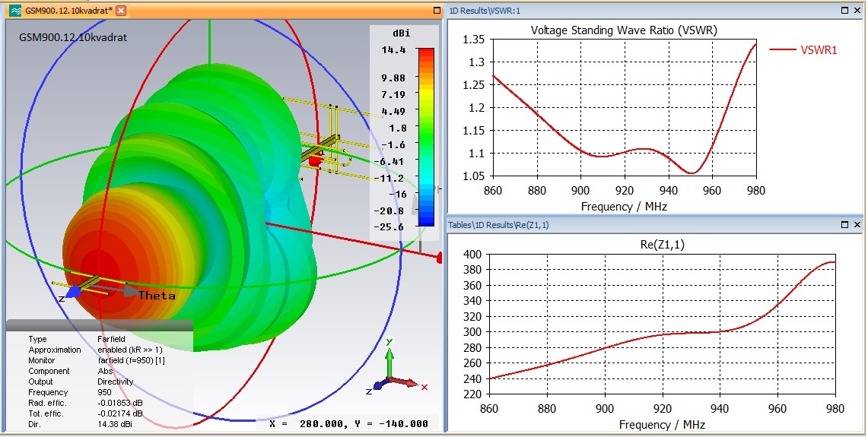Click the 220 tick on the Re(Z1,1) y-axis
Screen dimensions: 868x437
pos(472,394)
